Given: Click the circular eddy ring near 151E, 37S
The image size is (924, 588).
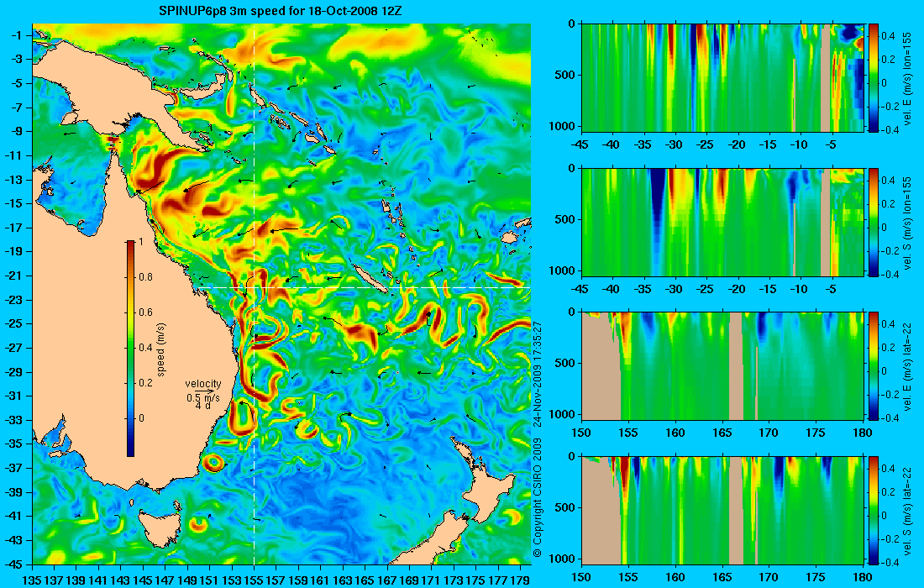Looking at the screenshot, I should point(213,464).
